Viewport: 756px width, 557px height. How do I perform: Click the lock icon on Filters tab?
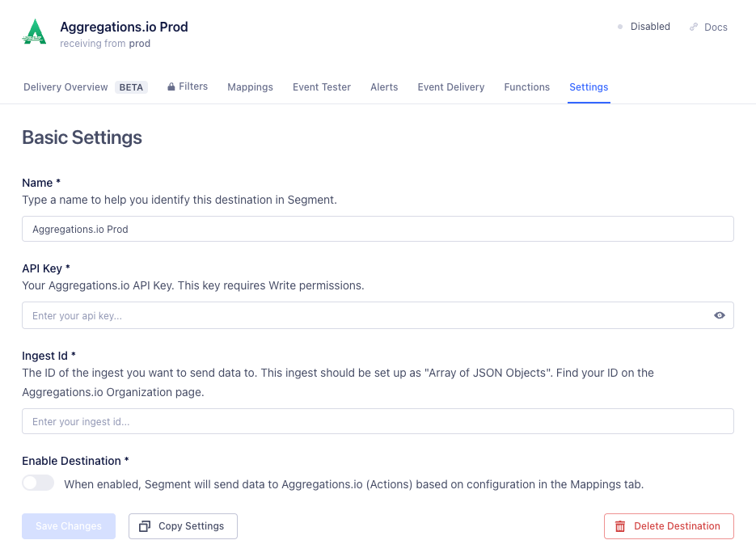coord(171,87)
